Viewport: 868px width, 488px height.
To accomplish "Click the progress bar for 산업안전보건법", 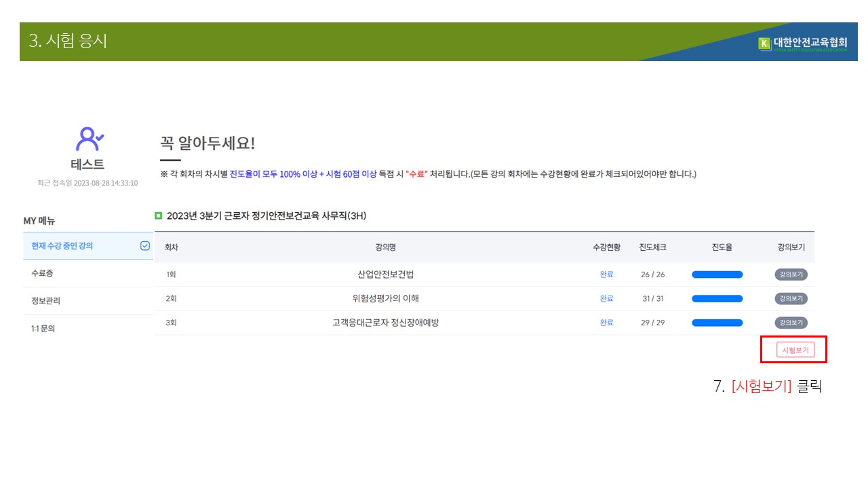I will [x=717, y=274].
